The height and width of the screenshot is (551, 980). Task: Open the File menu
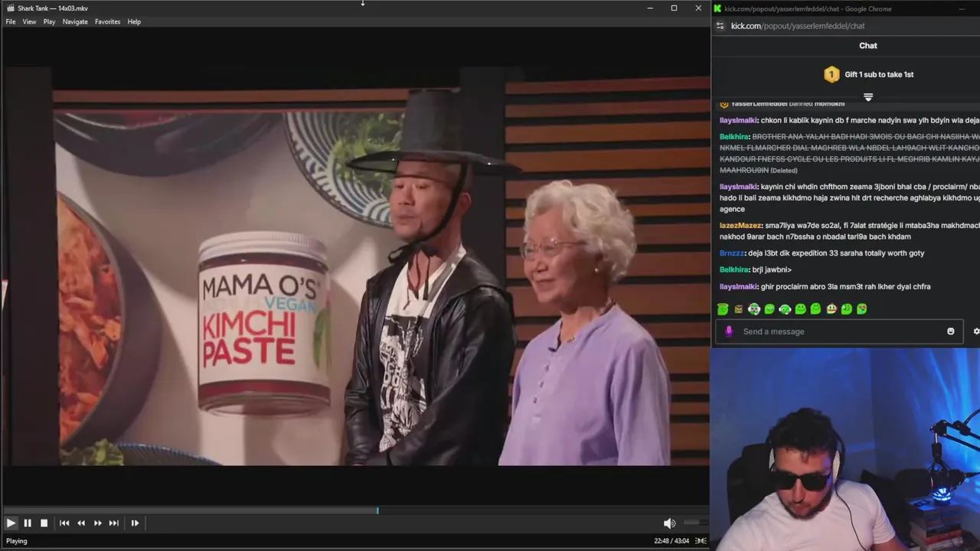coord(11,21)
